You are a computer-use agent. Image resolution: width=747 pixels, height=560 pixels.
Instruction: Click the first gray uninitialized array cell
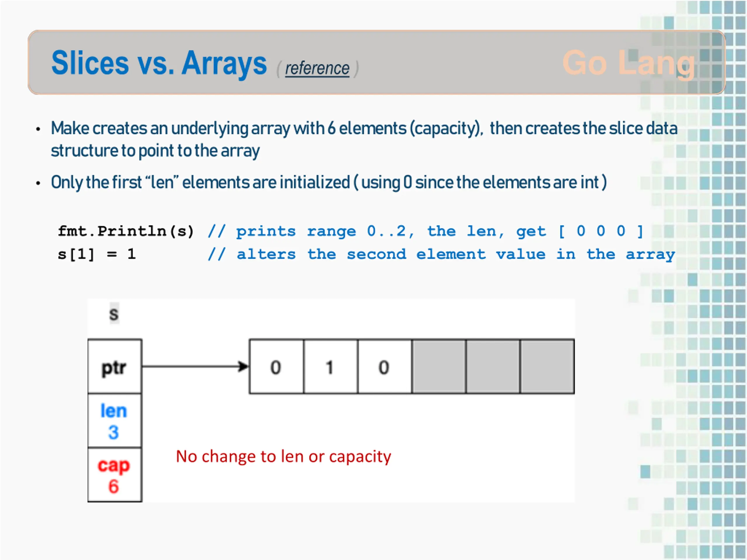439,367
